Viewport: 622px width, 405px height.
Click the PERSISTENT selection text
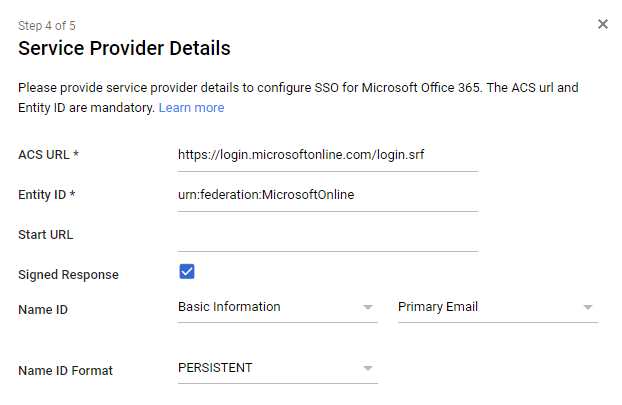tap(215, 368)
